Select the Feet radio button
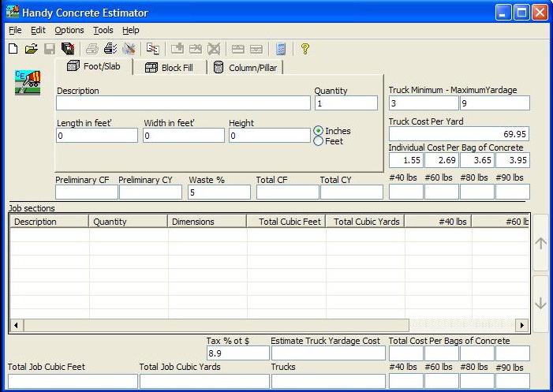This screenshot has width=553, height=392. (x=319, y=141)
